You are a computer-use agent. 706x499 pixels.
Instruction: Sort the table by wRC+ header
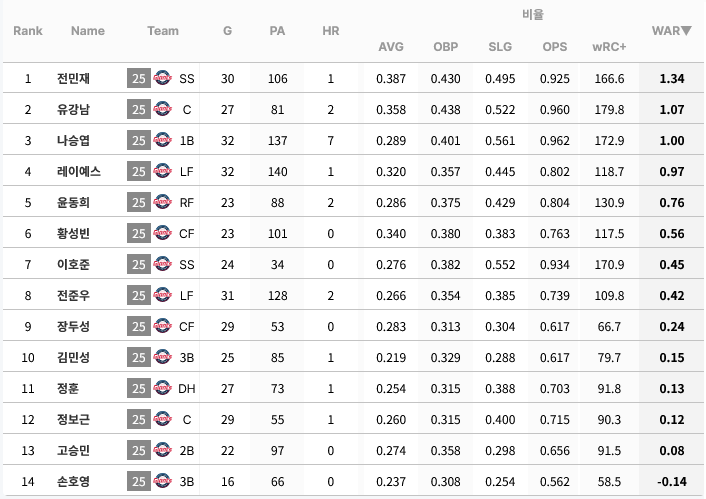[x=609, y=47]
